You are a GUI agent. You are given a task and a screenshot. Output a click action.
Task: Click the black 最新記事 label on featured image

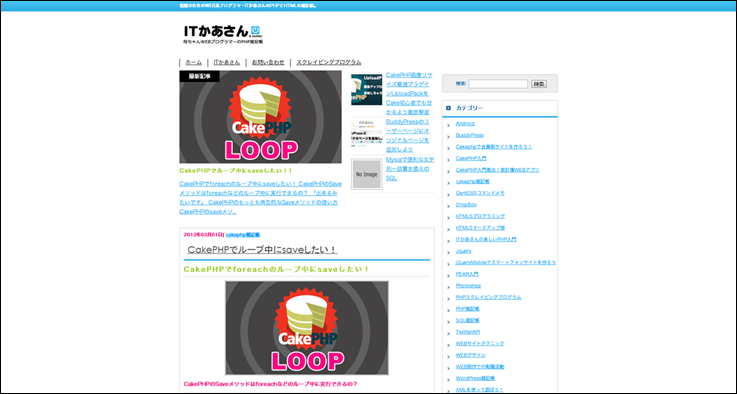[199, 76]
